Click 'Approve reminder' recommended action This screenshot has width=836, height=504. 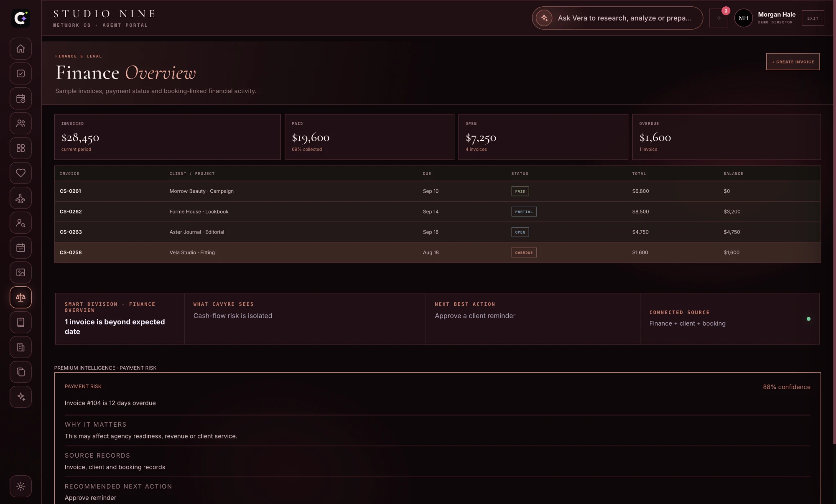click(x=90, y=498)
